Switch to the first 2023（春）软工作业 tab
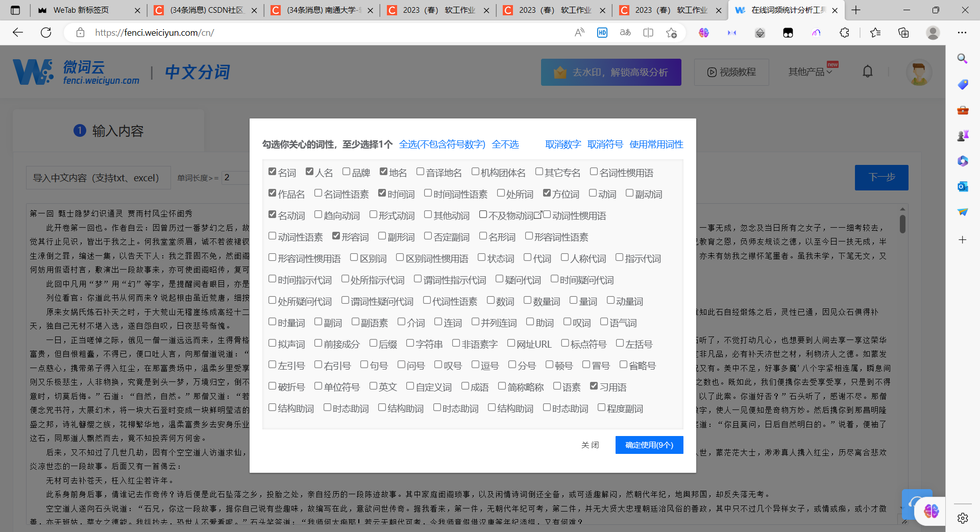The image size is (980, 532). pyautogui.click(x=439, y=10)
